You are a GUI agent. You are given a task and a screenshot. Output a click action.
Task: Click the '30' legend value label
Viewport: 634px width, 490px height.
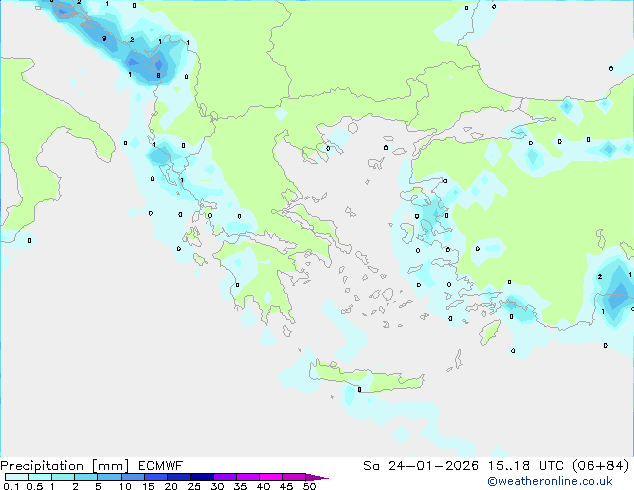(x=217, y=486)
